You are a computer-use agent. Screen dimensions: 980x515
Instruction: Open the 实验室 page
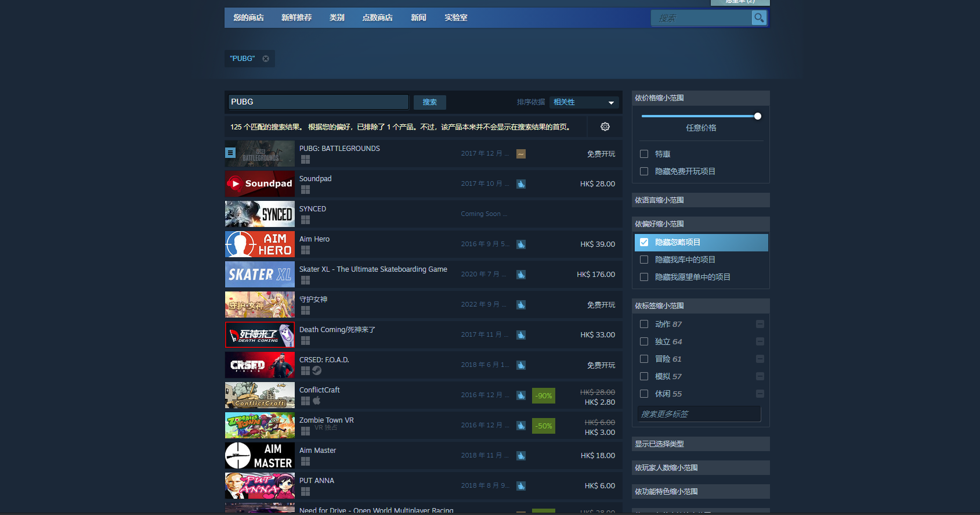456,17
